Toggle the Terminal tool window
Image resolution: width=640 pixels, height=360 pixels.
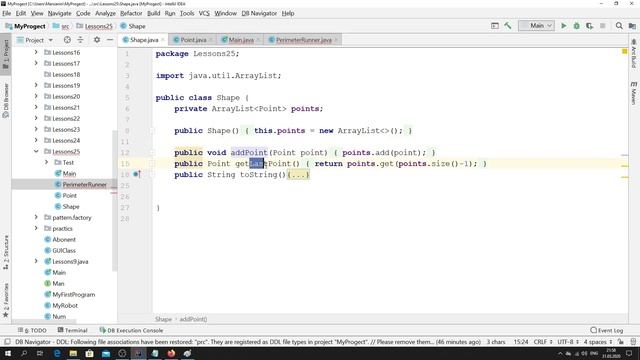(x=73, y=330)
